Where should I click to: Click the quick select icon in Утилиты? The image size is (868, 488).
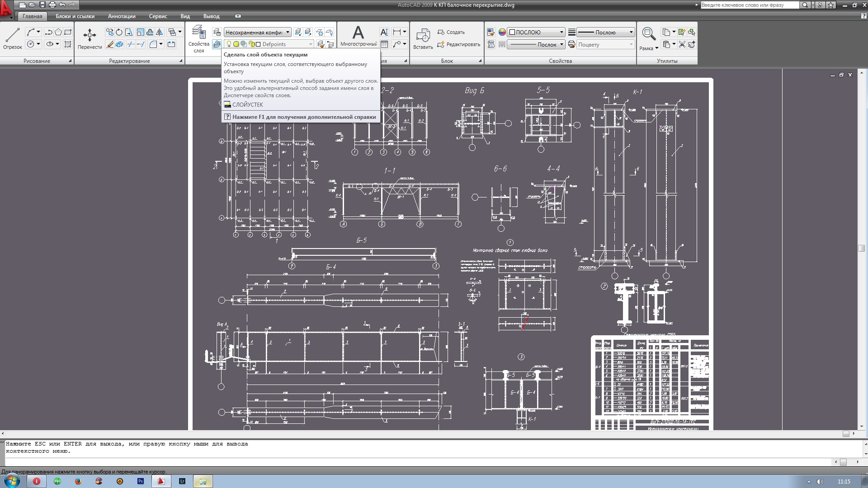tap(682, 32)
